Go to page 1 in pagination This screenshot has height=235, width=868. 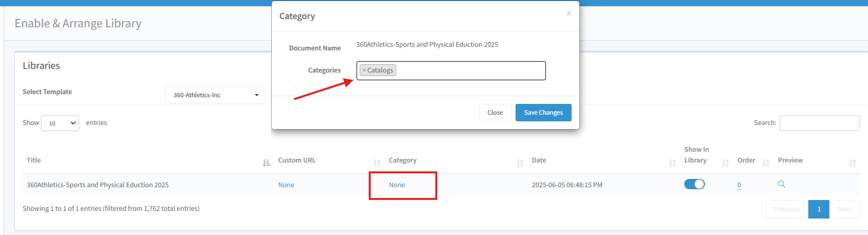pyautogui.click(x=819, y=209)
